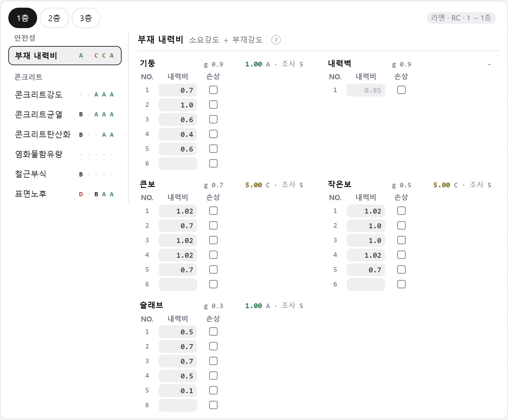Edit 작은보 row 5 내력비 field
508x420 pixels.
[366, 270]
